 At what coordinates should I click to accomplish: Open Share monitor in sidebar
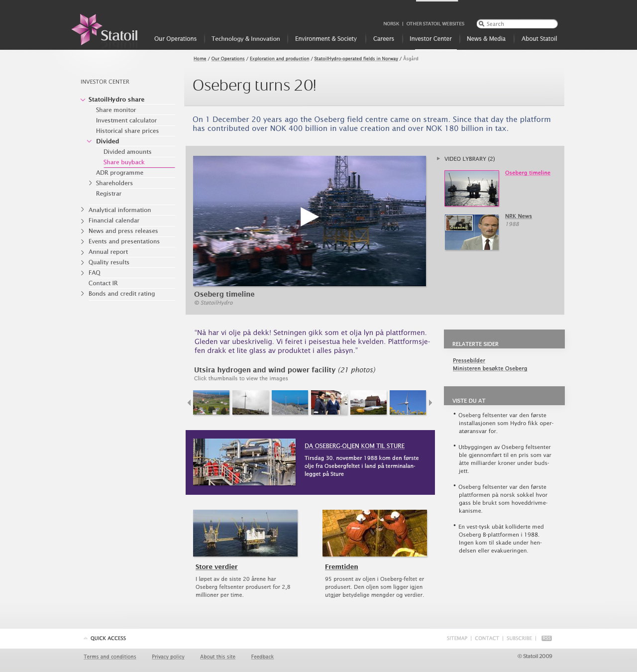[116, 110]
